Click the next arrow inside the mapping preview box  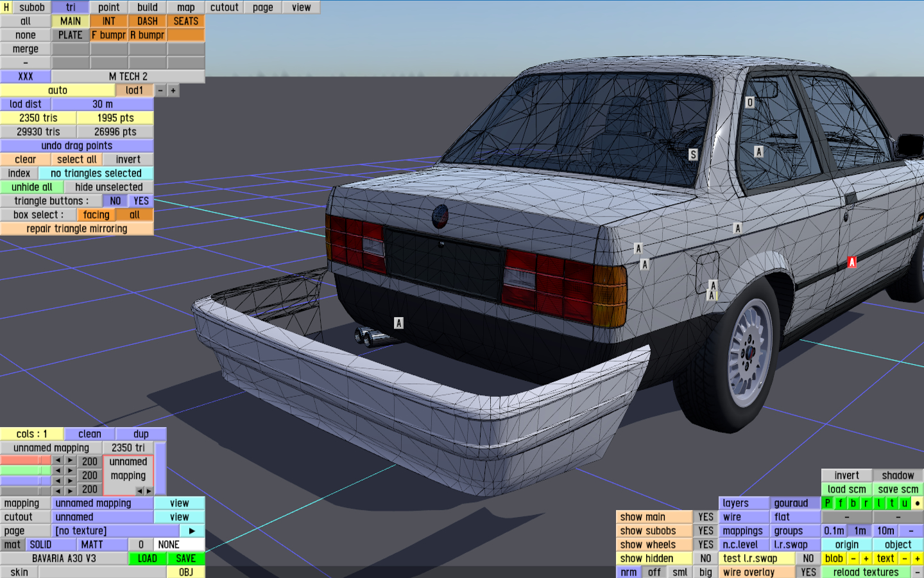coord(148,491)
